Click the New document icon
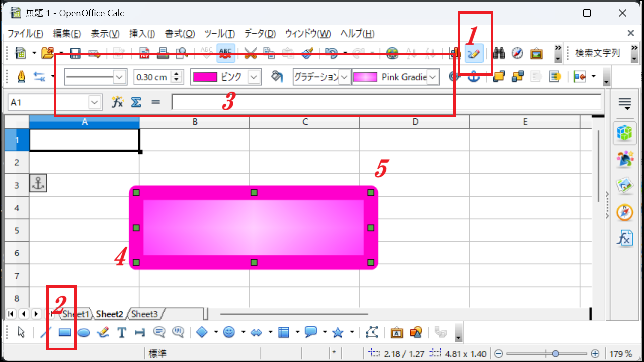This screenshot has width=644, height=362. [x=21, y=53]
